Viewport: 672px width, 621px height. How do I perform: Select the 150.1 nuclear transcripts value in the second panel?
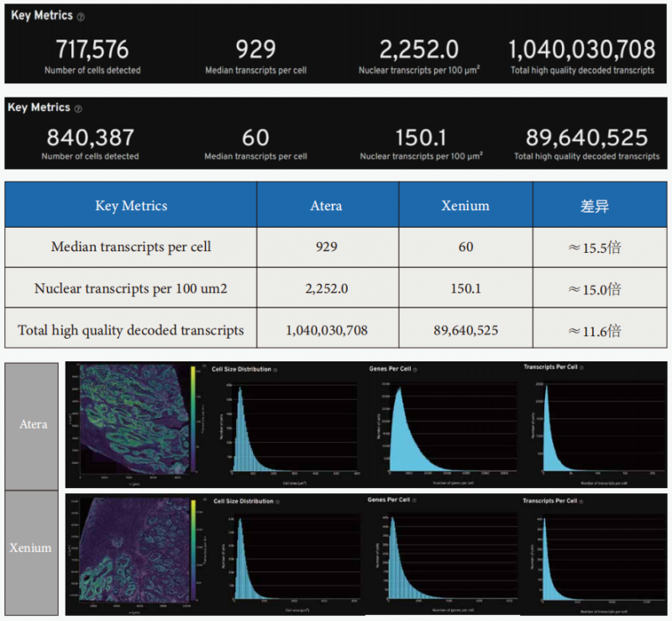(421, 138)
